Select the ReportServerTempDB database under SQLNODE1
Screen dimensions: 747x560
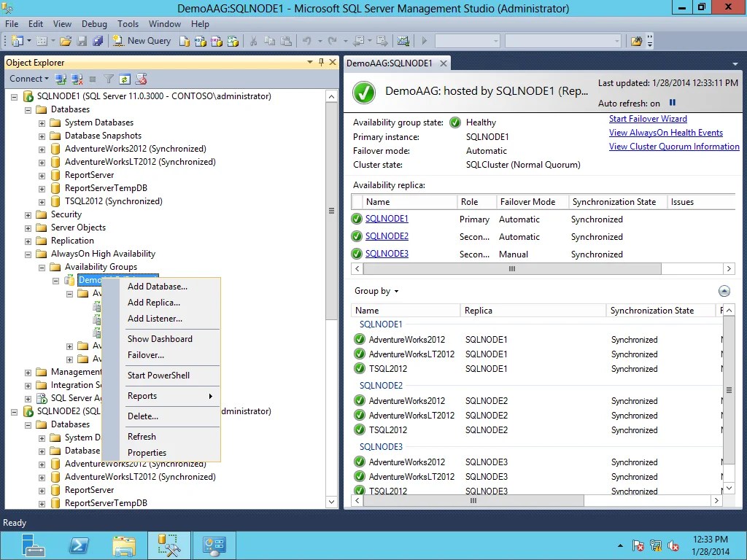point(106,189)
